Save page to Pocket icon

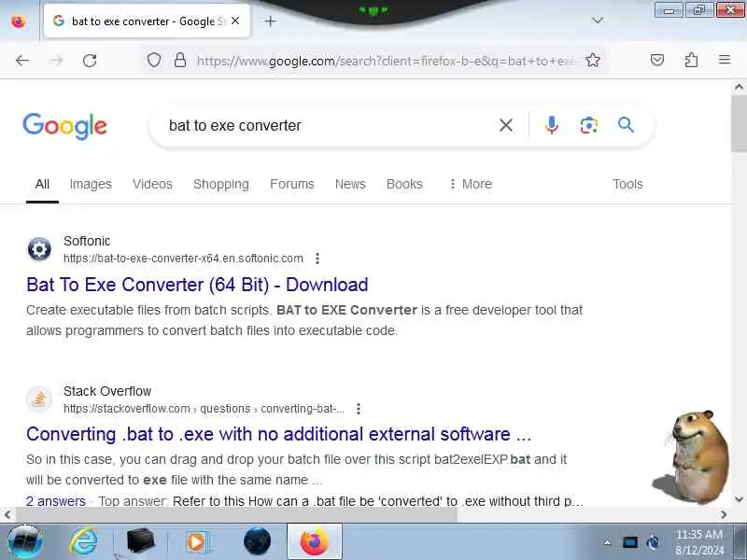(x=657, y=60)
